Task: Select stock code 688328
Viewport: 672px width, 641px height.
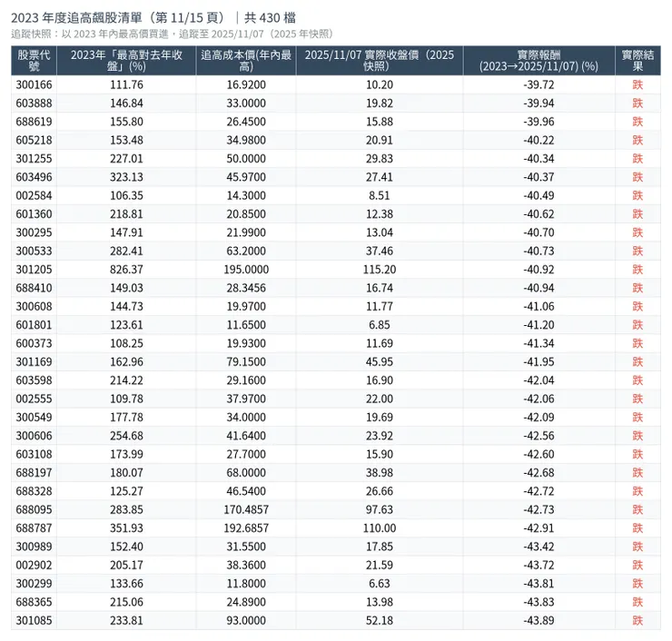Action: 34,491
